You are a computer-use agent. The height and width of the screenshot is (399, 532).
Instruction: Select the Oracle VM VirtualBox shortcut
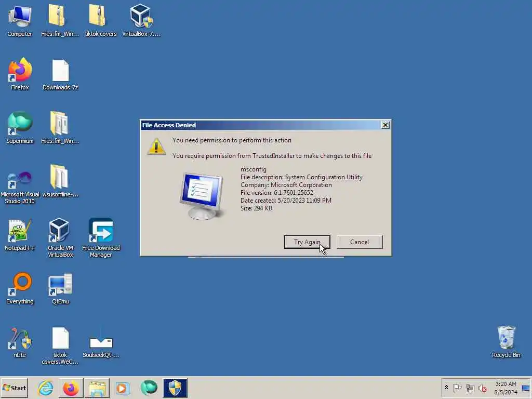pyautogui.click(x=60, y=237)
